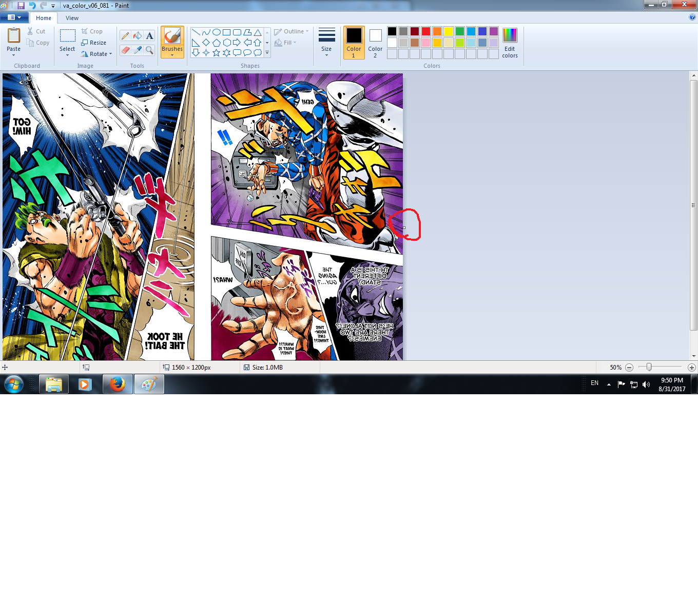The image size is (698, 616).
Task: Activate Color 2 selector
Action: [375, 43]
